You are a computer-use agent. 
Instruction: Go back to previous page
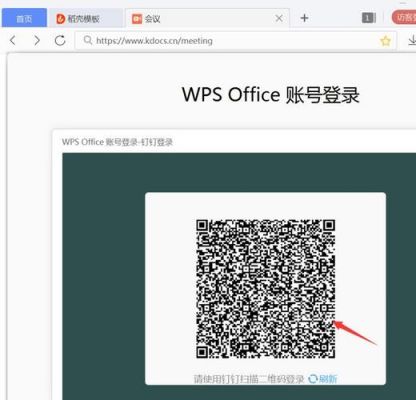13,41
